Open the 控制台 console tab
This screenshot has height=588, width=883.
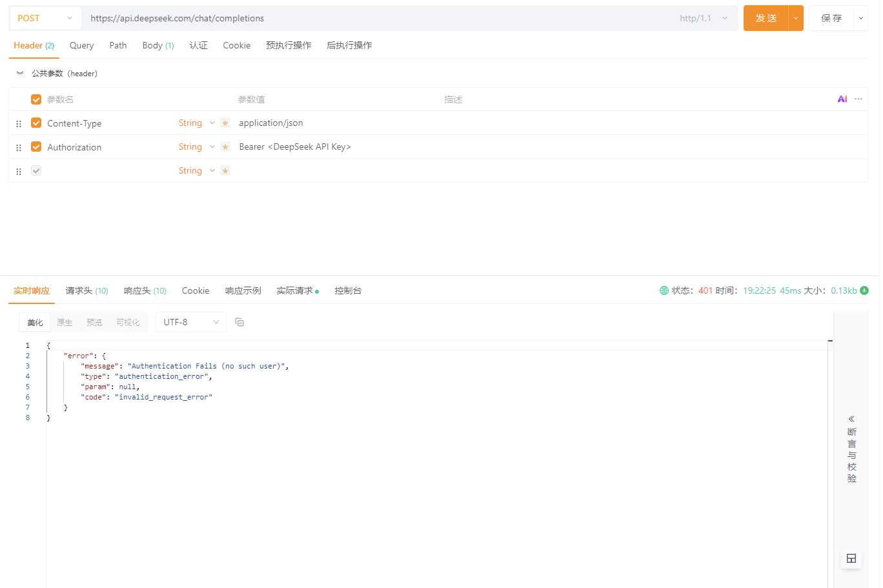click(x=348, y=290)
